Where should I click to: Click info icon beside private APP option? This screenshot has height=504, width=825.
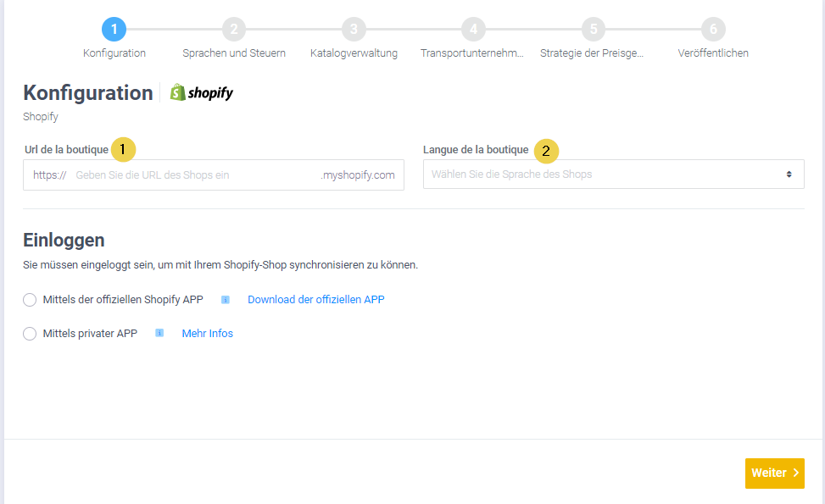click(x=159, y=333)
